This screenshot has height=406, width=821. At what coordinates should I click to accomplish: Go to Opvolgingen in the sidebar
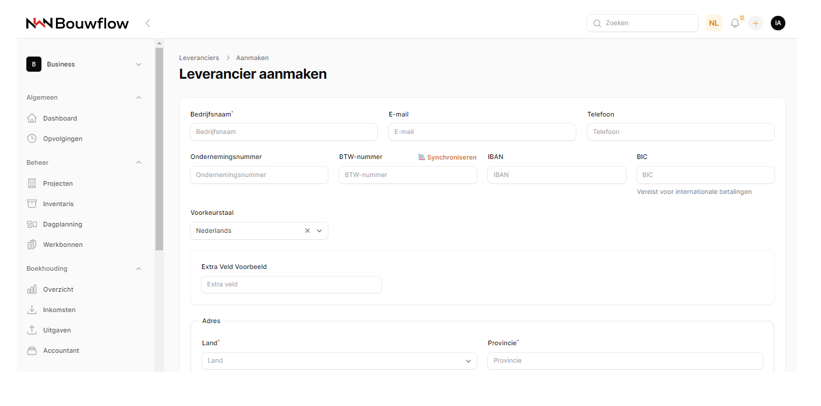[62, 139]
